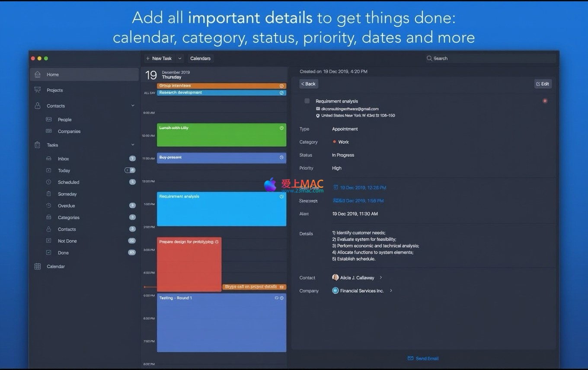Click the Search input field
The width and height of the screenshot is (588, 370).
point(490,58)
